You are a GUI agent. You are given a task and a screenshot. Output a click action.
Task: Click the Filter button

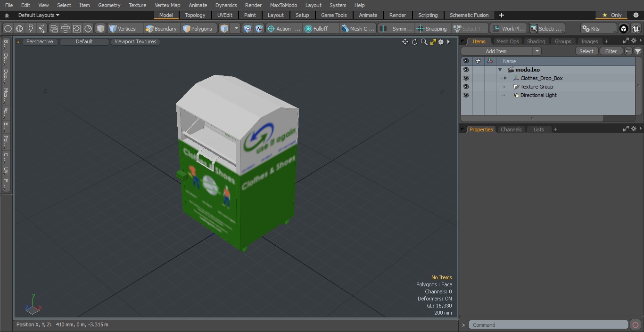point(611,51)
